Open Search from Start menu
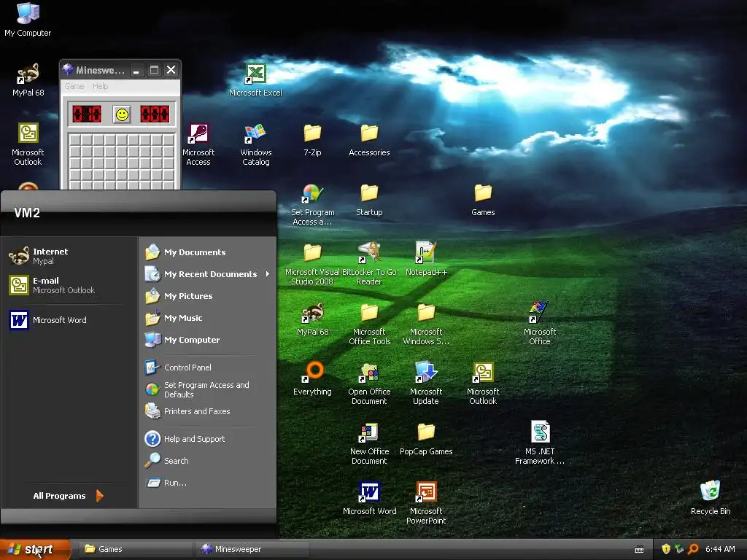 tap(208, 461)
